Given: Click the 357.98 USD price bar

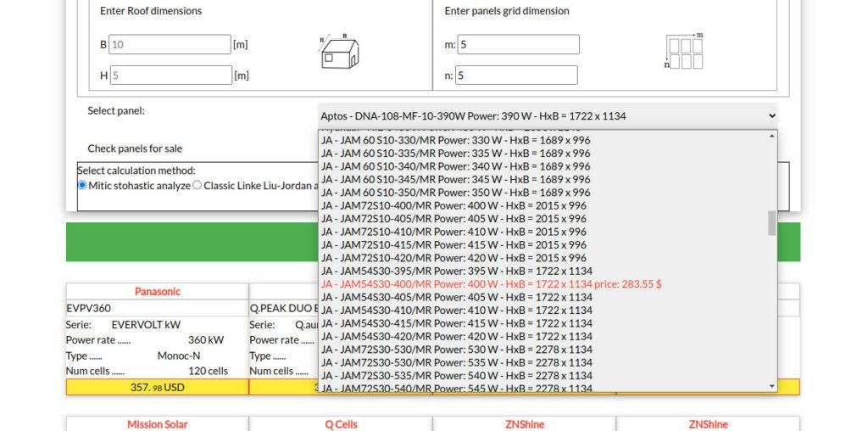Looking at the screenshot, I should (x=158, y=387).
